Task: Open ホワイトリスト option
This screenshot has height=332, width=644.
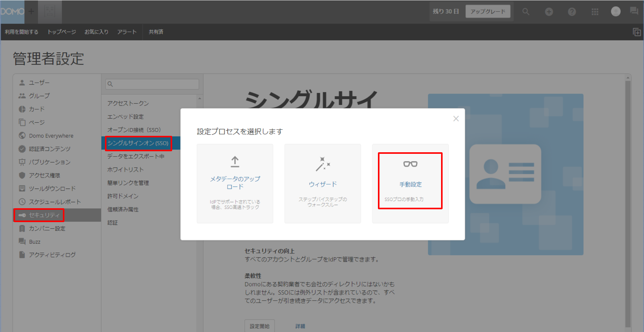Action: (x=125, y=170)
